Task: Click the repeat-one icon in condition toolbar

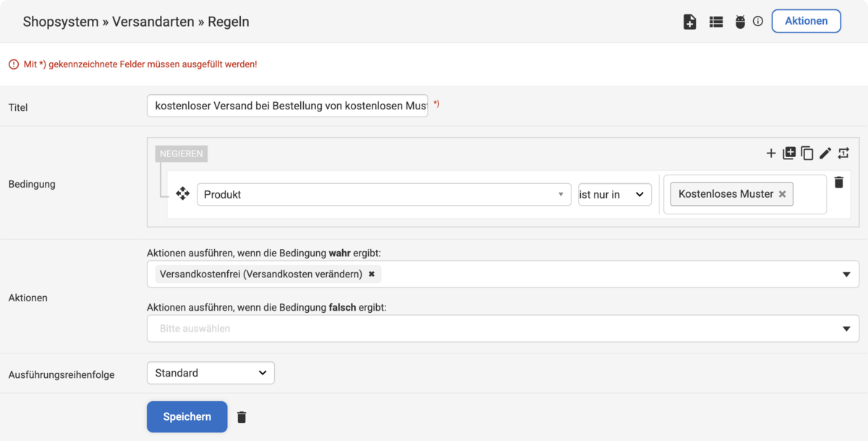Action: (843, 153)
